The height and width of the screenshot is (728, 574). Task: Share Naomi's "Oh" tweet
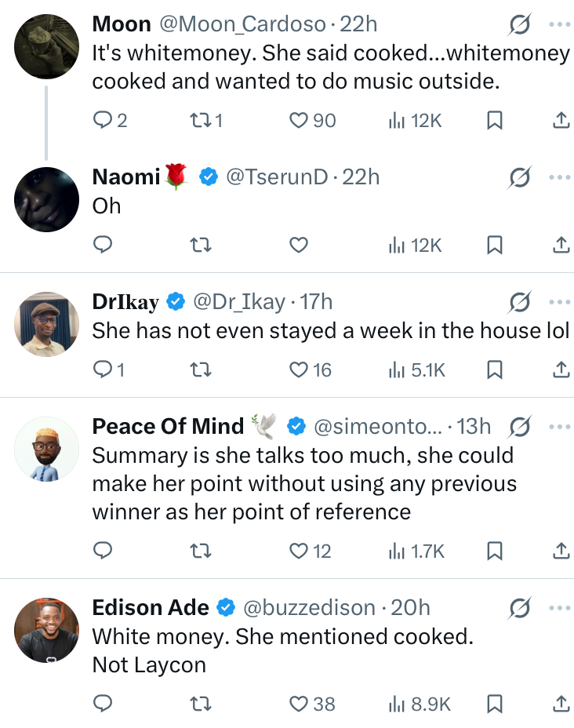[561, 246]
